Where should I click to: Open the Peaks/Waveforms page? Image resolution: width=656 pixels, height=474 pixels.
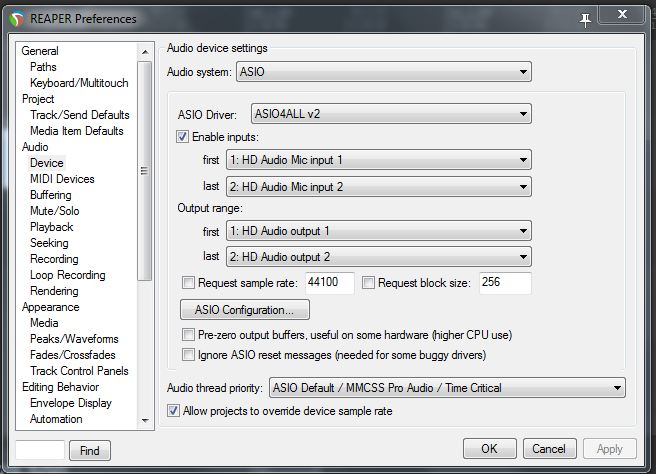point(74,339)
